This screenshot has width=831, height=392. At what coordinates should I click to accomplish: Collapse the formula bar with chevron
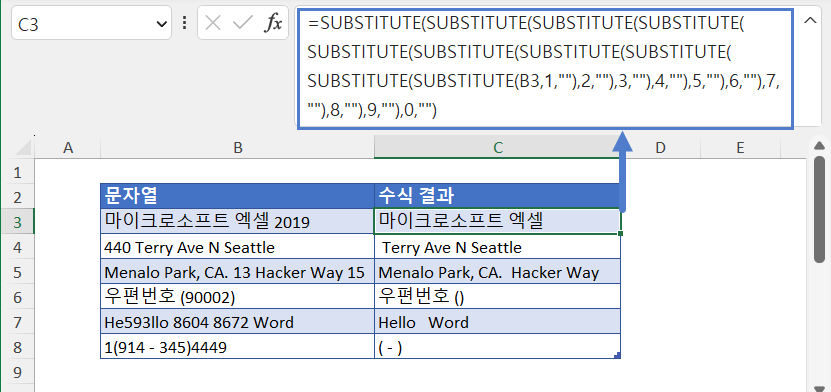[810, 20]
